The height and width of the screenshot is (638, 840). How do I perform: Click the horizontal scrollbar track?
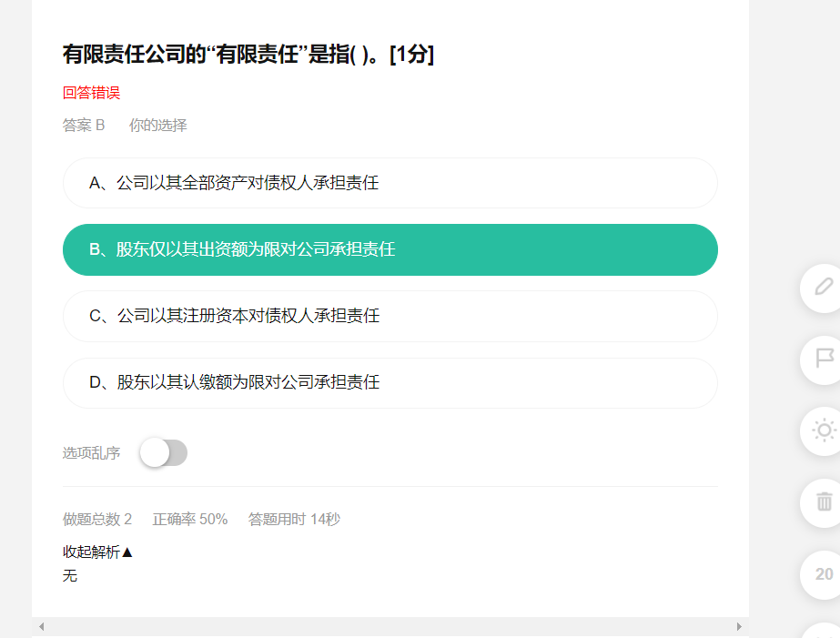click(390, 626)
